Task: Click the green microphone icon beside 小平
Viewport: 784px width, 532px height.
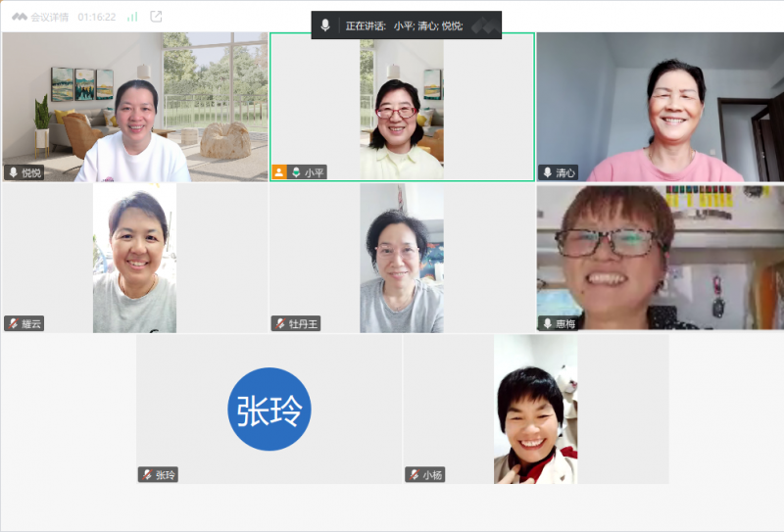Action: coord(295,172)
